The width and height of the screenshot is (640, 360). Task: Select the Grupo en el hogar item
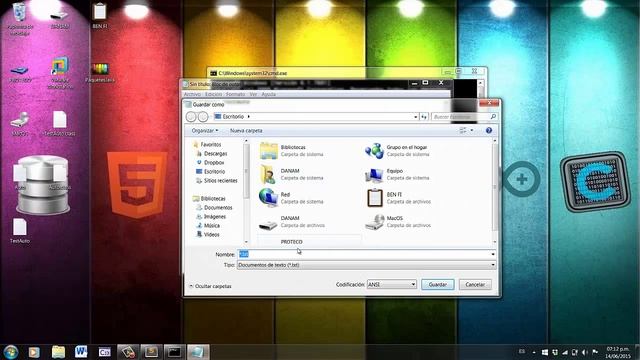398,151
